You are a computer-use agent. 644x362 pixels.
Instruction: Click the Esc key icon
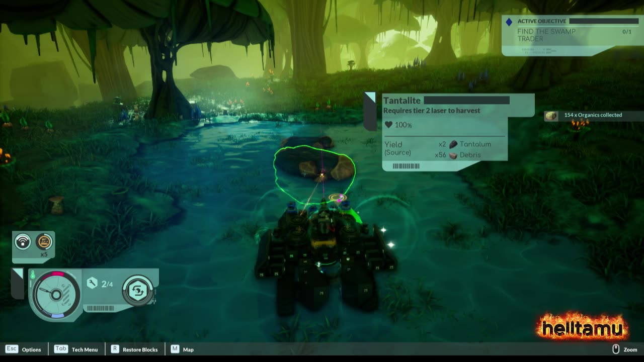tap(12, 349)
